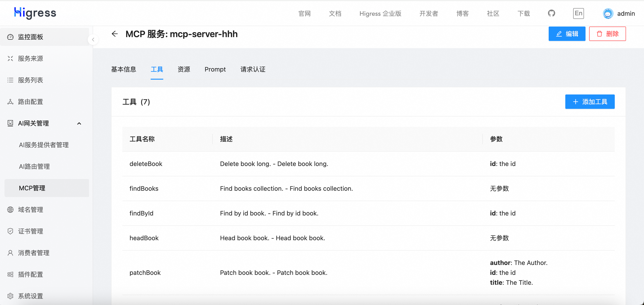This screenshot has height=305, width=644.
Task: Open the GitHub icon link
Action: pyautogui.click(x=551, y=13)
